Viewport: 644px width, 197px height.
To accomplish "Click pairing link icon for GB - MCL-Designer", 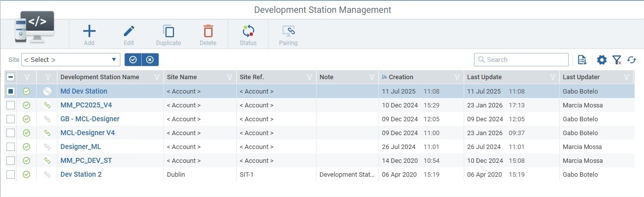I will [47, 119].
